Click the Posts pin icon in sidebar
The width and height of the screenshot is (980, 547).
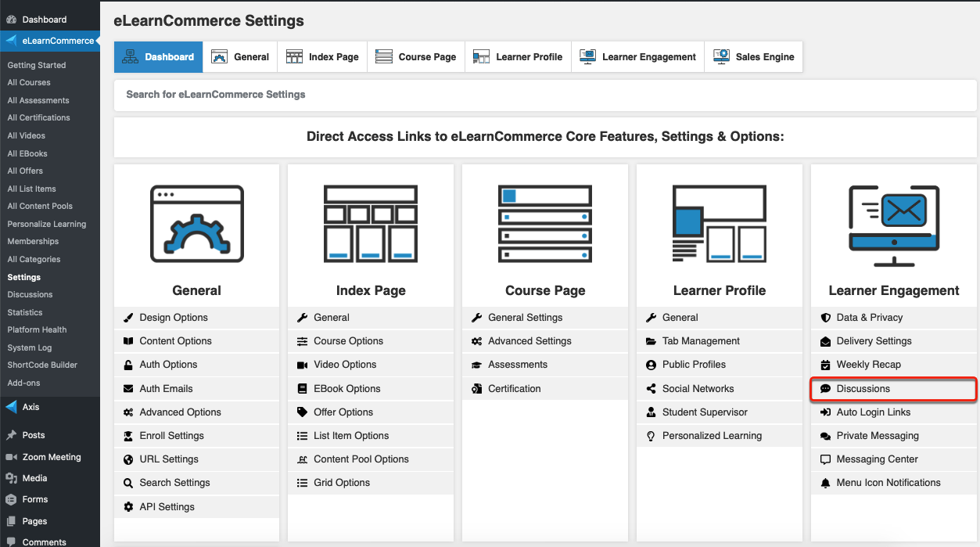(11, 435)
